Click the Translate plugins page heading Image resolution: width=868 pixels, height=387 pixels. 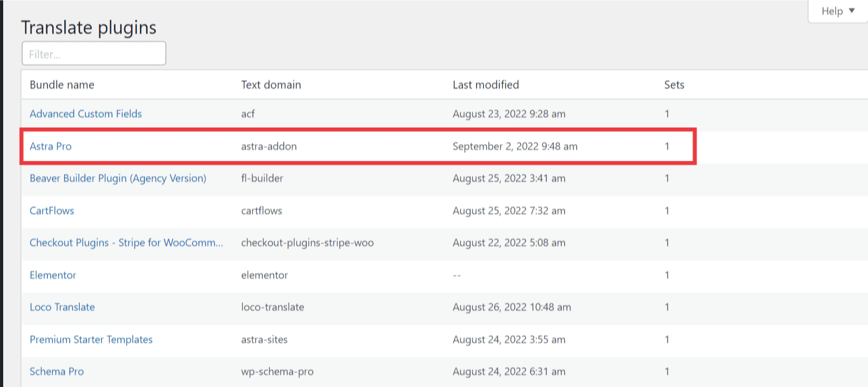pyautogui.click(x=88, y=27)
